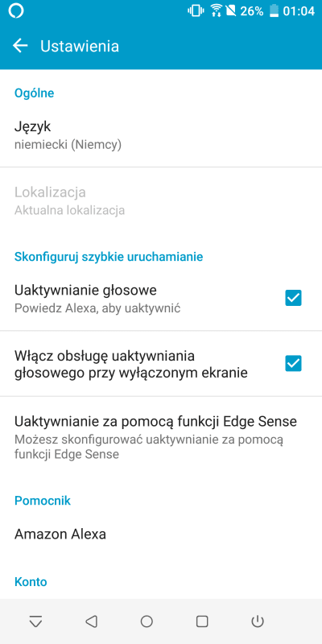Tap the battery indicator icon
322x644 pixels.
274,11
